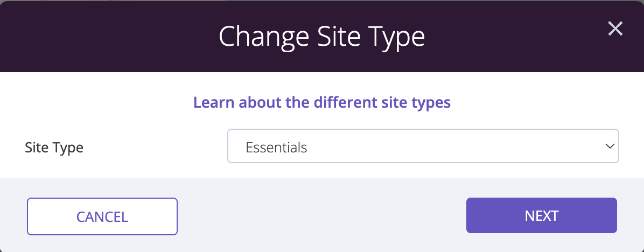Click the down arrow beside Essentials

click(x=610, y=146)
